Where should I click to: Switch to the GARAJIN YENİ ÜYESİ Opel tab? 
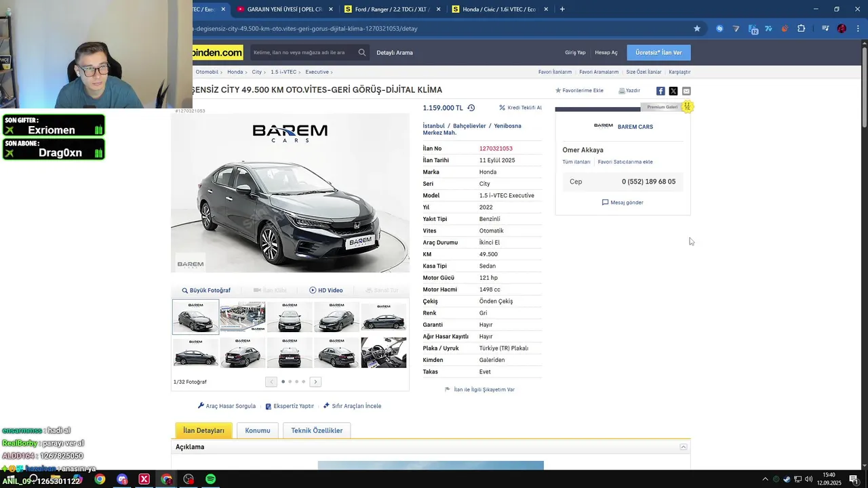(285, 9)
